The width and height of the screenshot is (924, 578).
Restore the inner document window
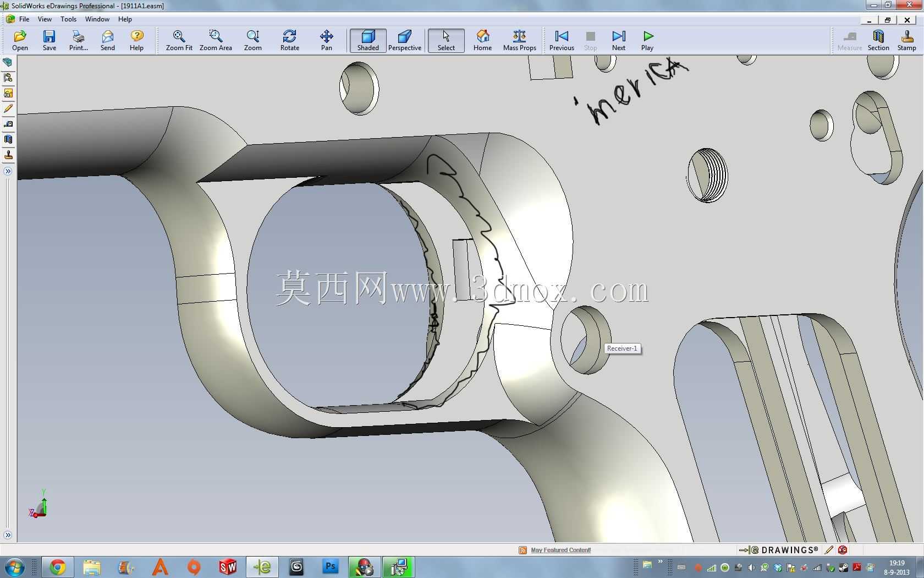point(887,20)
